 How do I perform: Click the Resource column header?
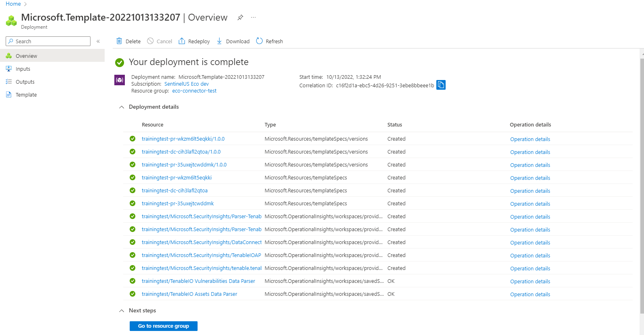point(153,124)
